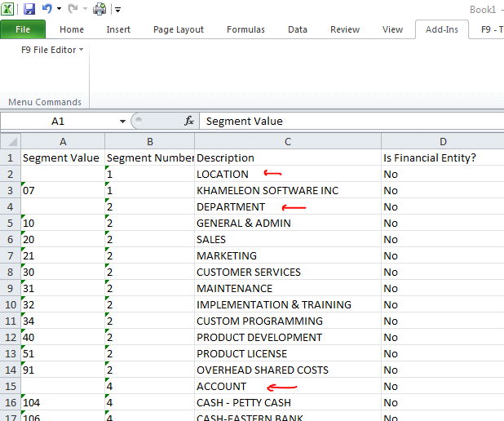Select column C header
This screenshot has height=421, width=504.
tap(288, 141)
